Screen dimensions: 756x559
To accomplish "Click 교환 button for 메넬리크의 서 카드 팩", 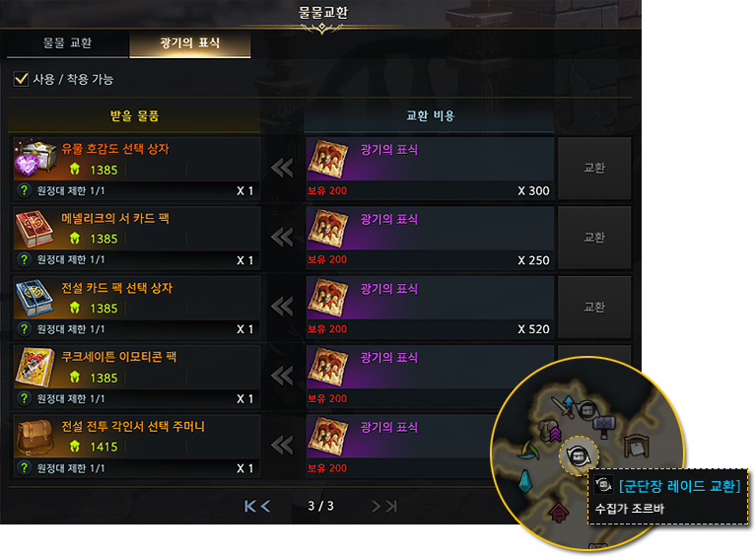I will (x=594, y=238).
